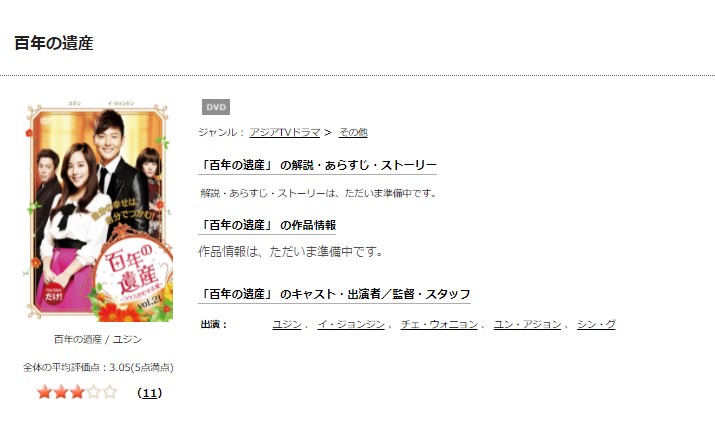Click the 解説・あらすじ・ストーリー section heading
Viewport: 715px width, 424px height.
tap(317, 165)
